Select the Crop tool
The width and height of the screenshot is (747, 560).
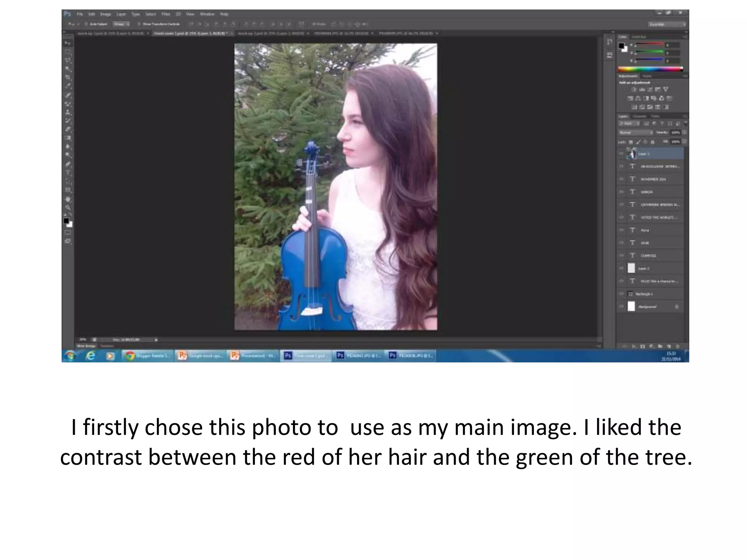[x=68, y=77]
